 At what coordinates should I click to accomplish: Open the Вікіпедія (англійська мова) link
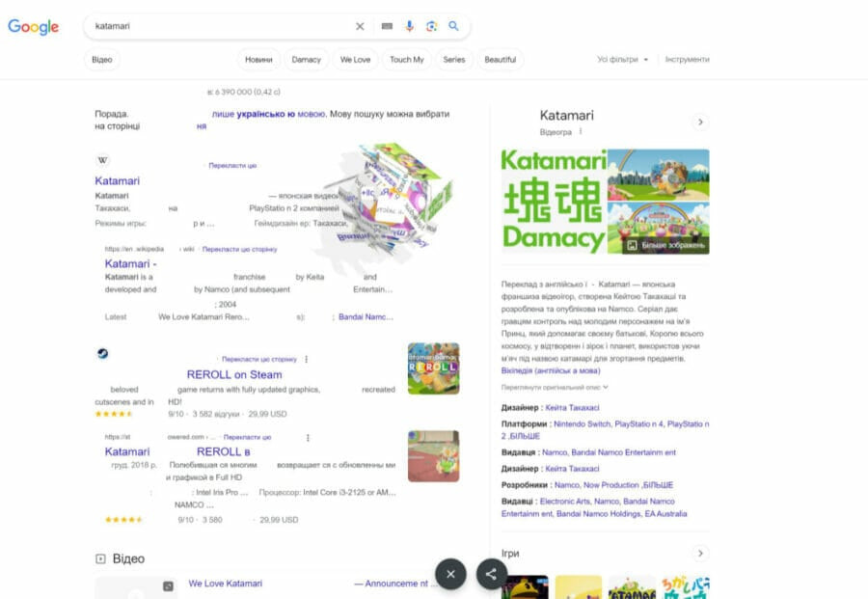[551, 370]
